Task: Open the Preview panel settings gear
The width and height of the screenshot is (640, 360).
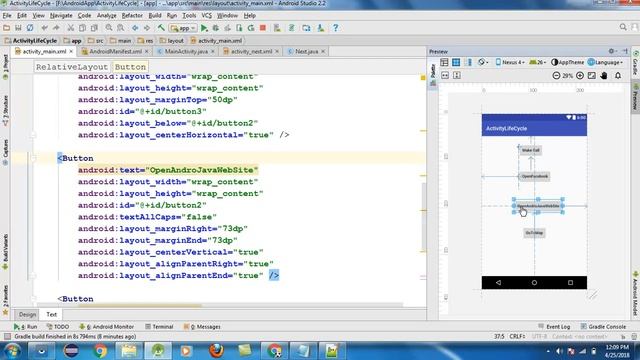Action: (611, 51)
